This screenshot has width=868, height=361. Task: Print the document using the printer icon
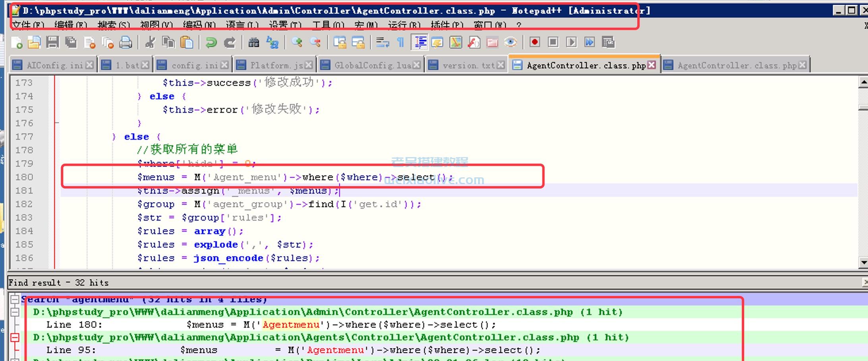pyautogui.click(x=126, y=42)
